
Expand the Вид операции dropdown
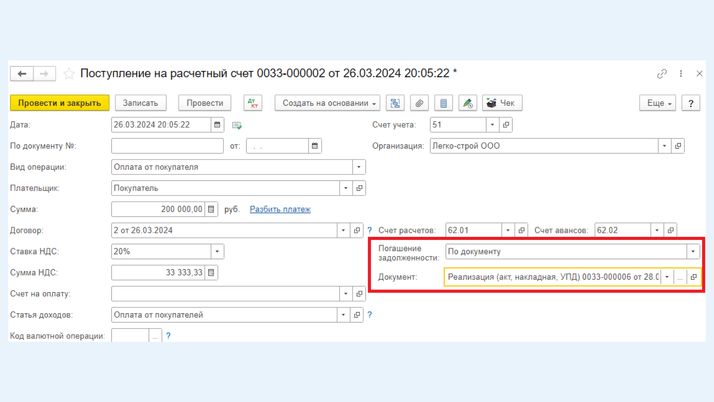pos(359,167)
